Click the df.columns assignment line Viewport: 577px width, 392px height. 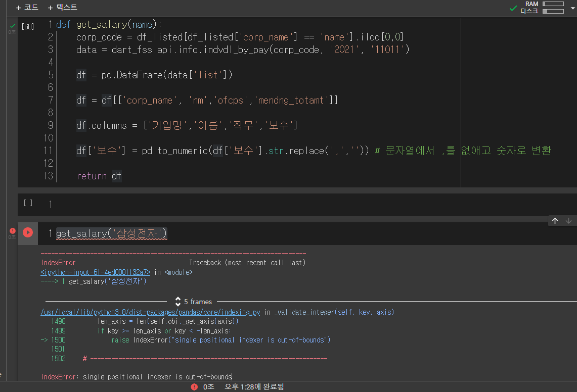pos(187,125)
